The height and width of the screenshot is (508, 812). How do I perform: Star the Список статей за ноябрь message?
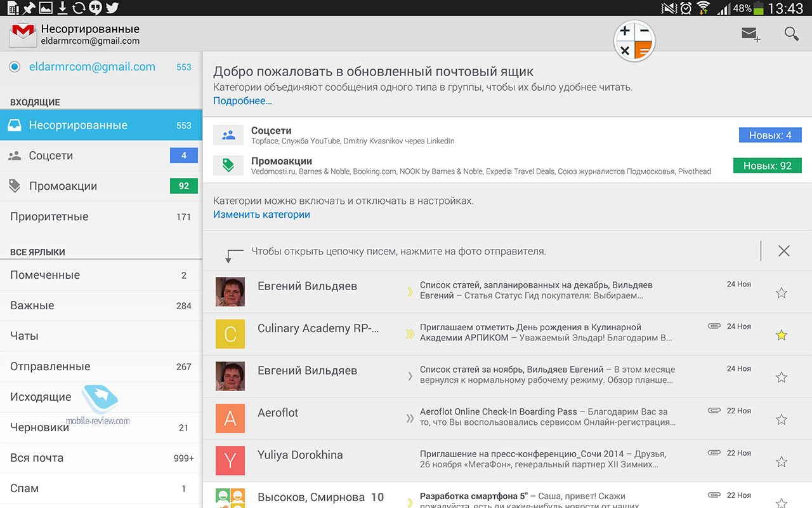coord(782,377)
